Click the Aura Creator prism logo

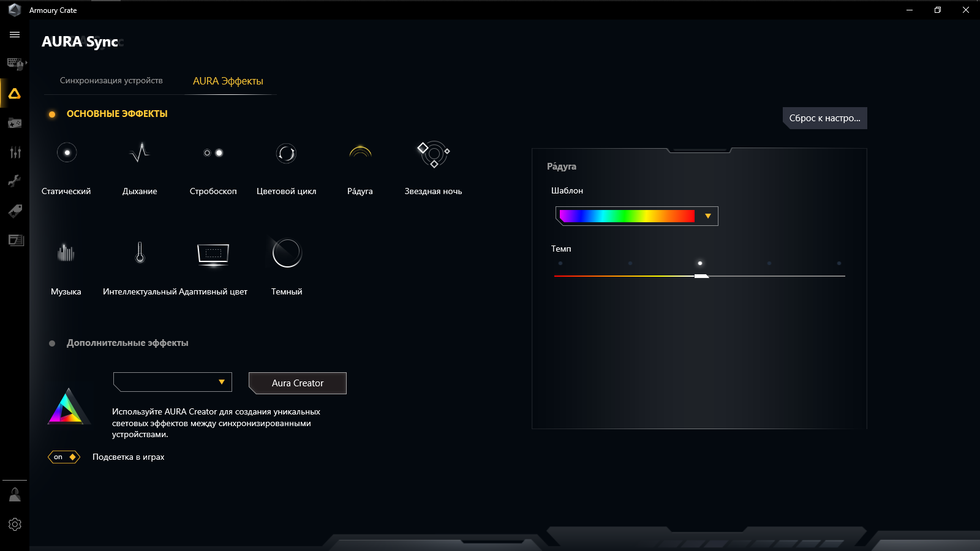tap(69, 407)
